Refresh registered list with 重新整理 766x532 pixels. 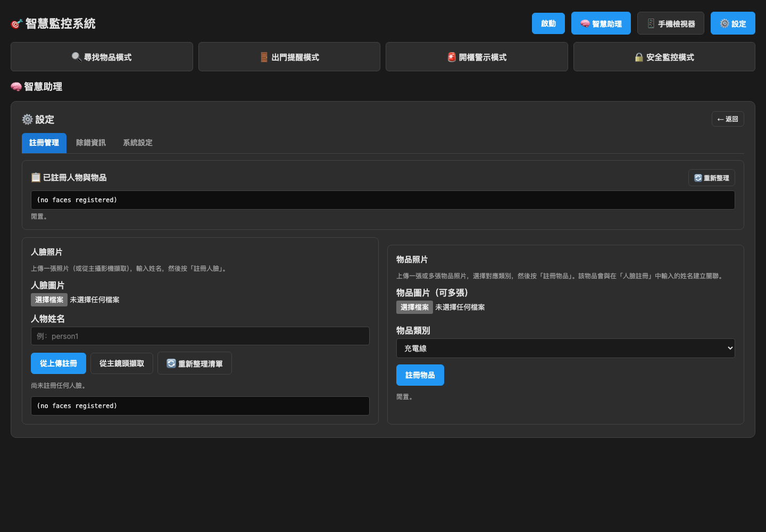(712, 178)
